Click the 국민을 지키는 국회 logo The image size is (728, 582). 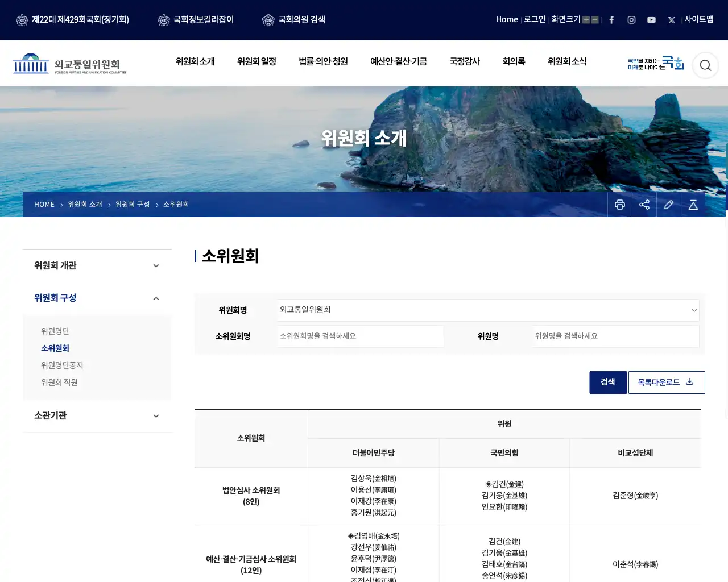pos(656,63)
